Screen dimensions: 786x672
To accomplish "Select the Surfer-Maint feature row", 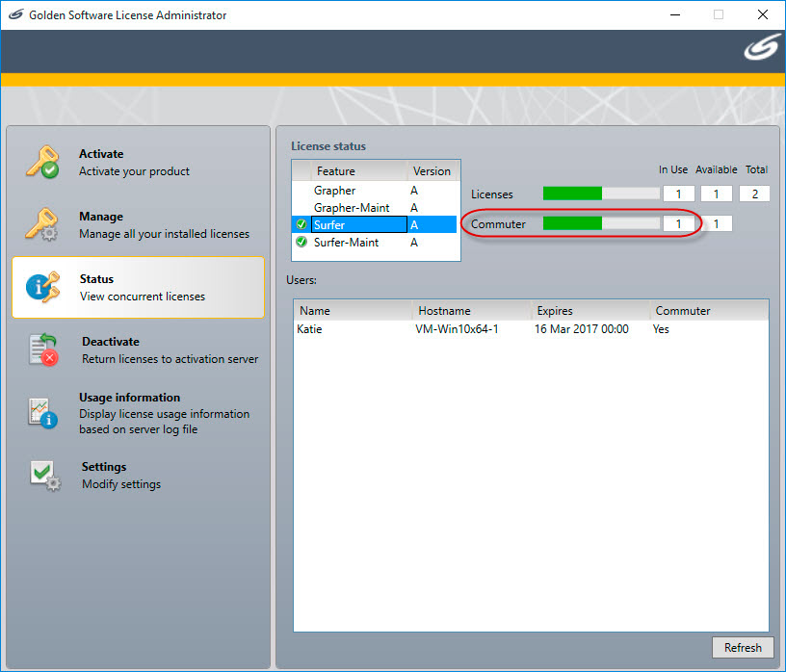I will coord(376,242).
